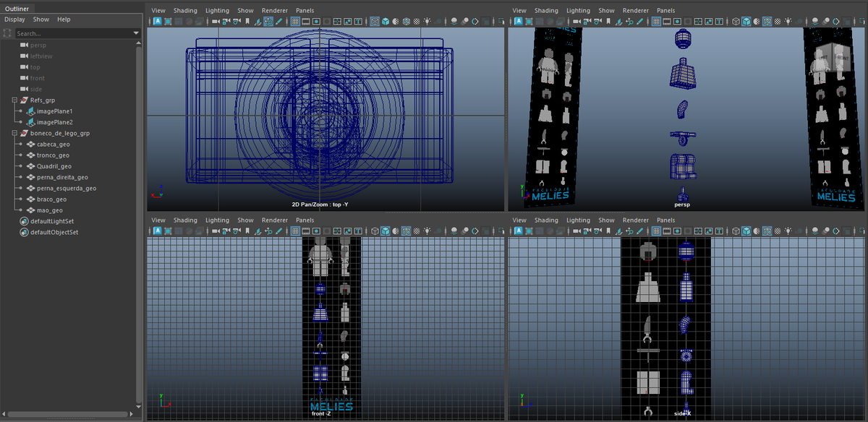Click Wireframe cube icon in persp panel
The image size is (868, 422).
click(736, 22)
